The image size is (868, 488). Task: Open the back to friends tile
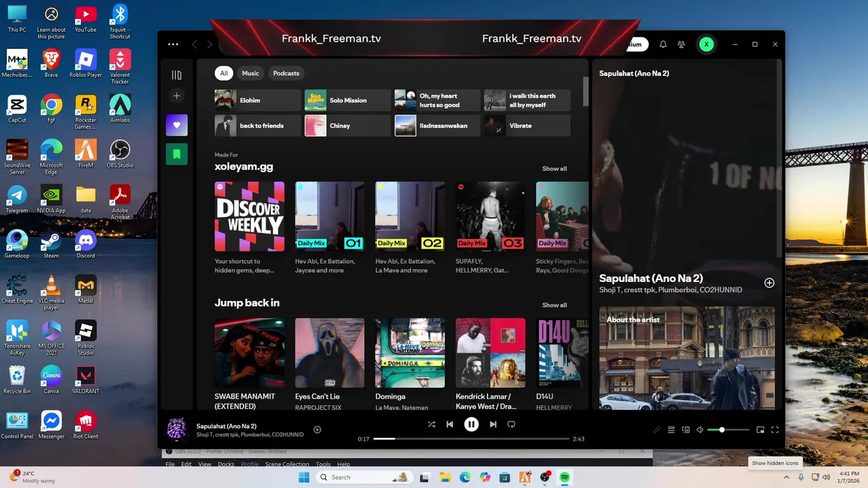click(x=258, y=125)
